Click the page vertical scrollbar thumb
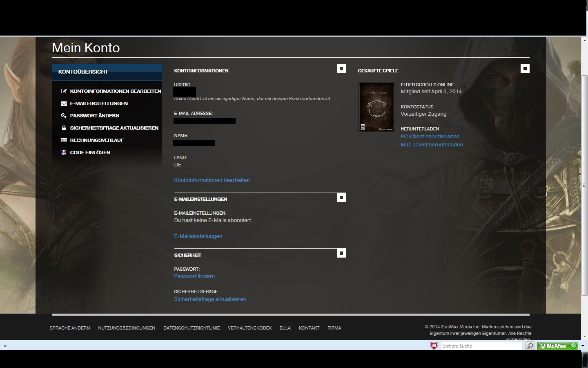Image resolution: width=588 pixels, height=368 pixels. point(584,185)
